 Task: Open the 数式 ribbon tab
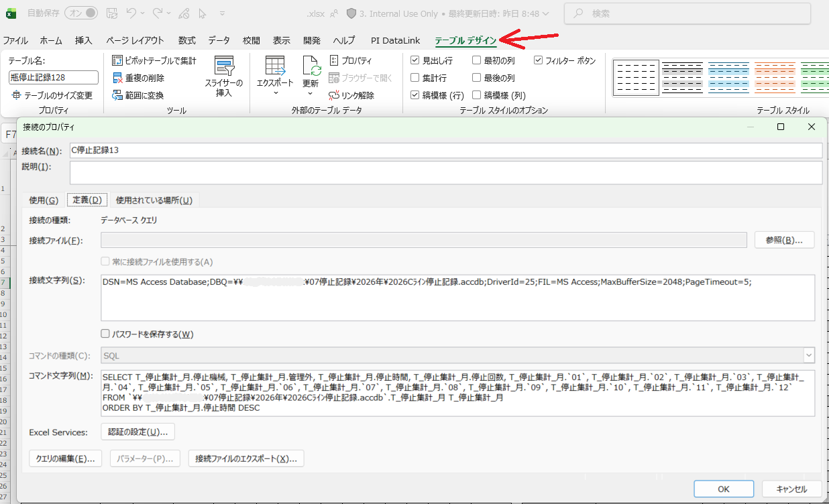(187, 40)
